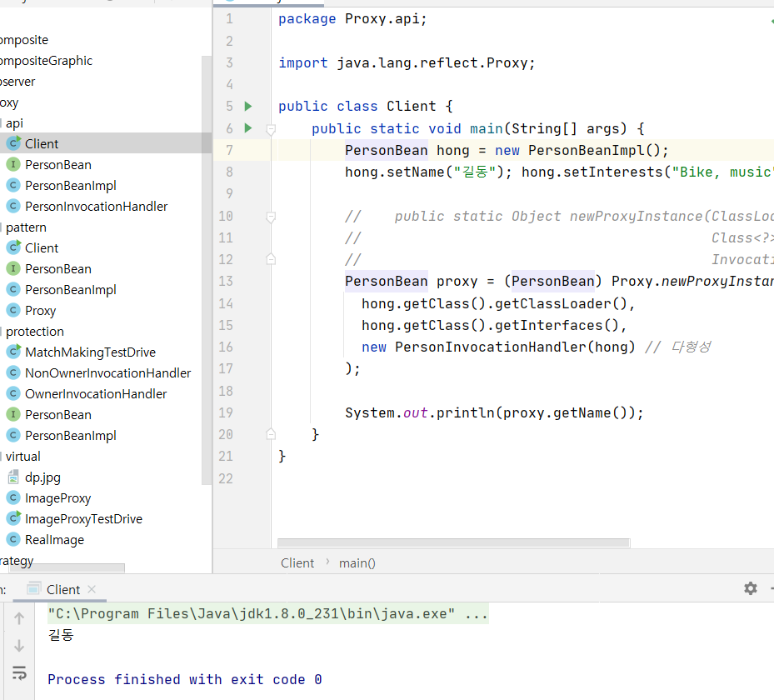Viewport: 774px width, 700px height.
Task: Select PersonBean interface under pattern package
Action: pyautogui.click(x=58, y=268)
